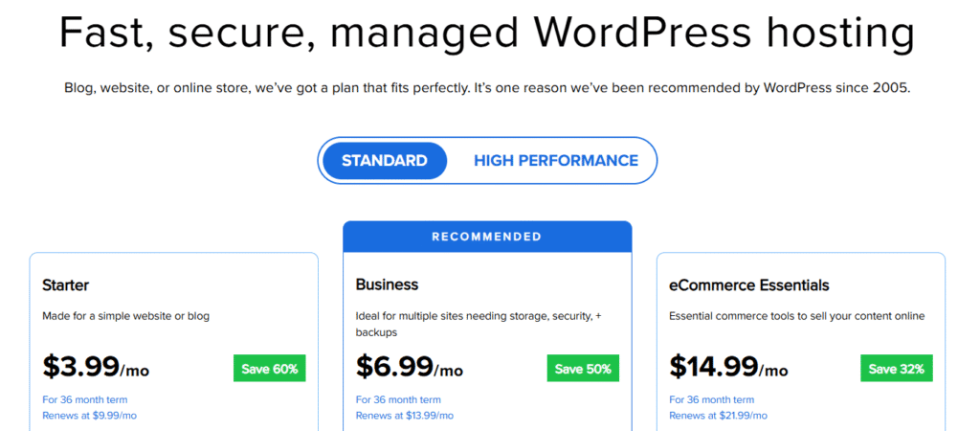Click the $14.99/mo eCommerce price
980x431 pixels.
728,367
